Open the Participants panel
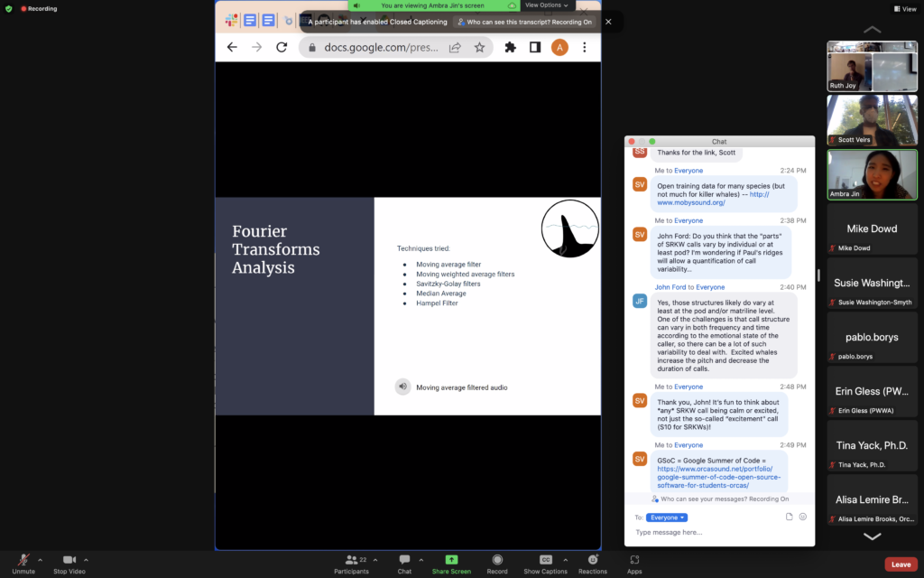This screenshot has width=924, height=578. click(x=352, y=564)
